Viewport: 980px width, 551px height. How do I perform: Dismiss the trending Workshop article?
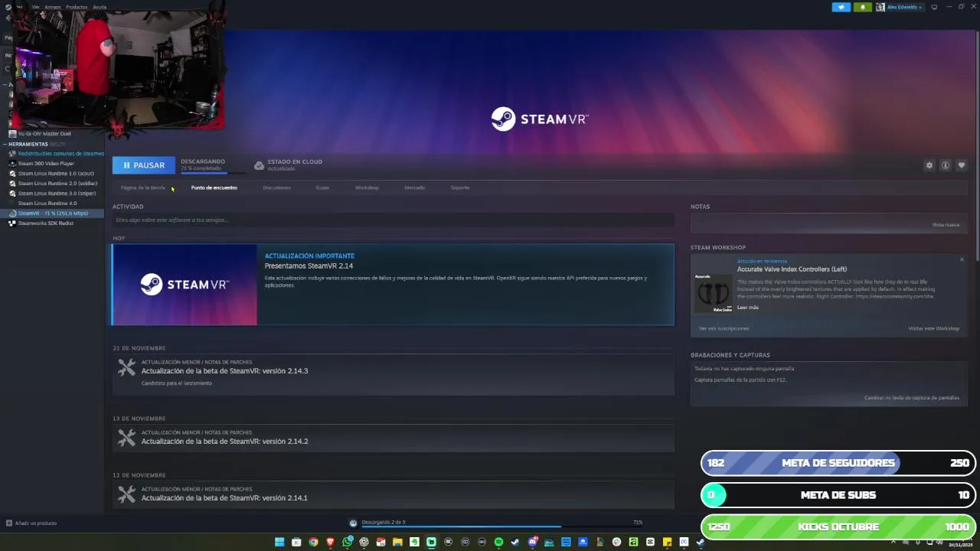coord(962,259)
